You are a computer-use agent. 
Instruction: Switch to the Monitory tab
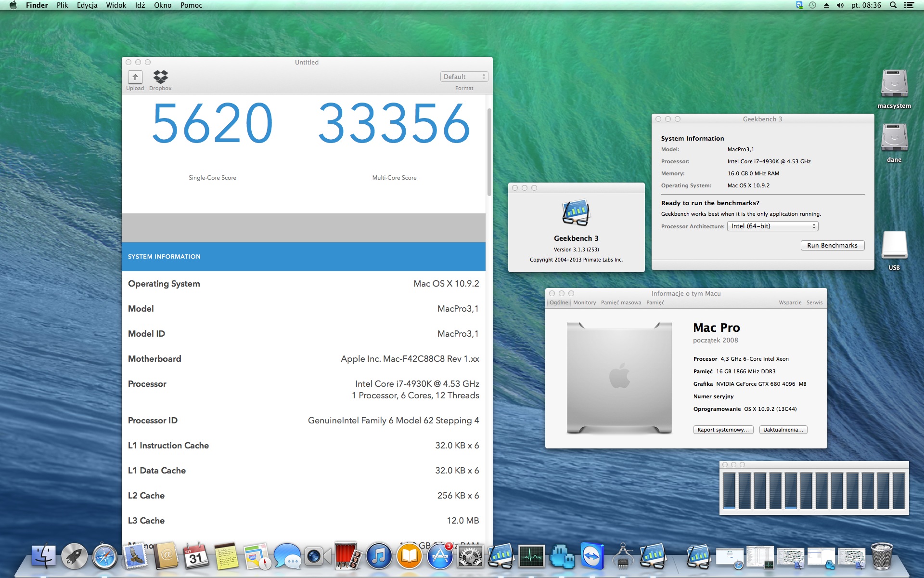click(x=584, y=302)
